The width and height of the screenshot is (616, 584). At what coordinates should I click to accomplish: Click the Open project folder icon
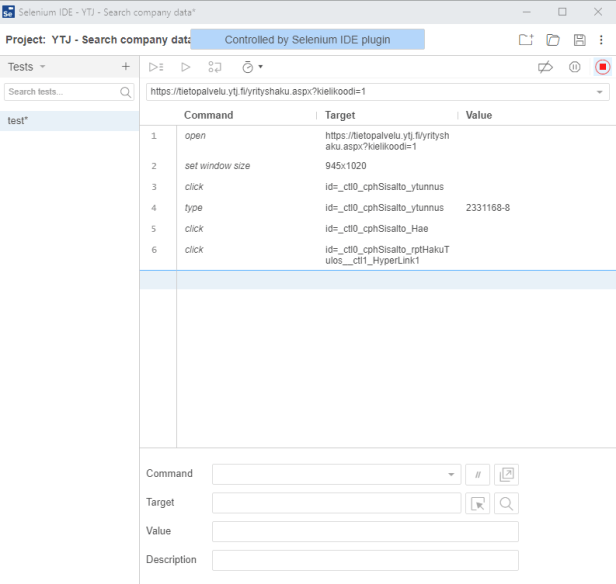(x=553, y=40)
